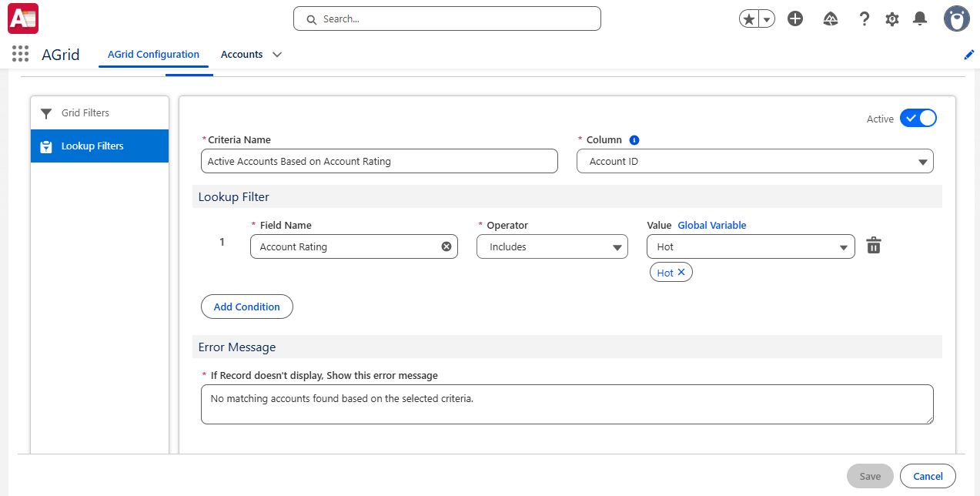
Task: Click the Column info icon
Action: [634, 140]
